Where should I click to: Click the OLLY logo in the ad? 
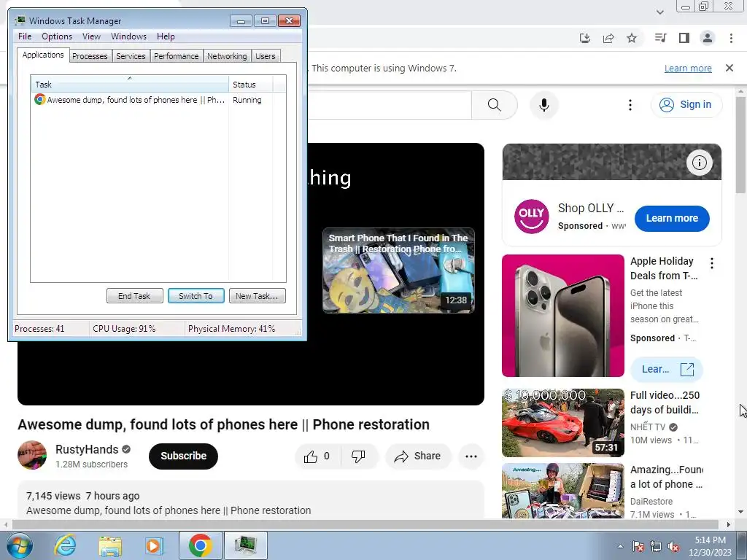(532, 216)
